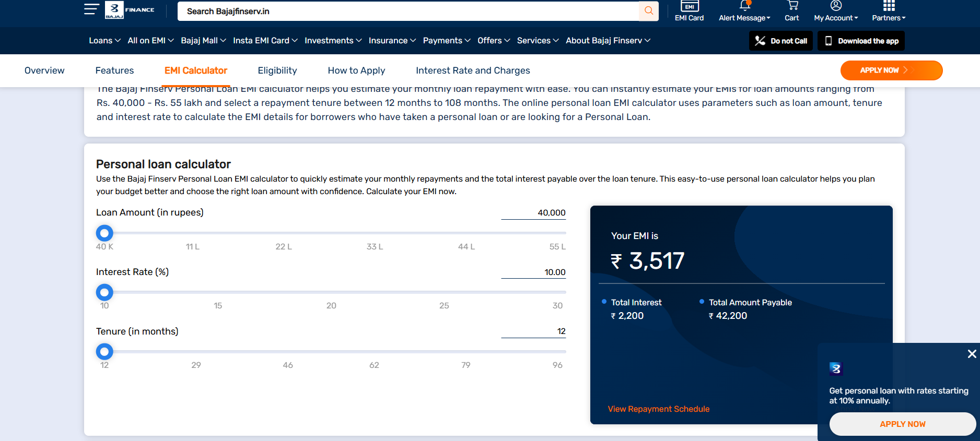Open the EMI Card icon

[x=690, y=6]
